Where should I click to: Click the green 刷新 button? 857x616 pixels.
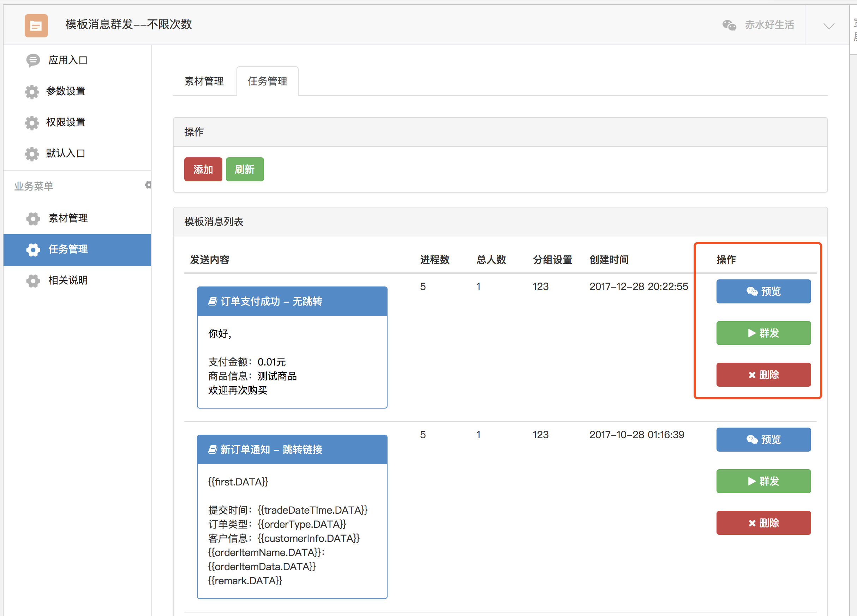click(245, 169)
